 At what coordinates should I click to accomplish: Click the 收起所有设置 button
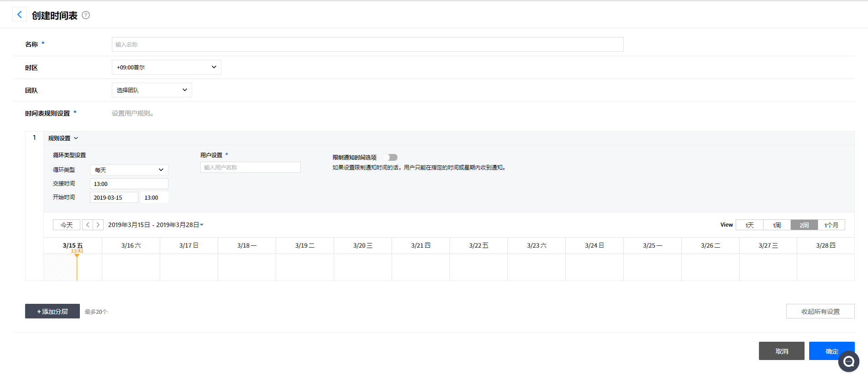click(x=820, y=311)
